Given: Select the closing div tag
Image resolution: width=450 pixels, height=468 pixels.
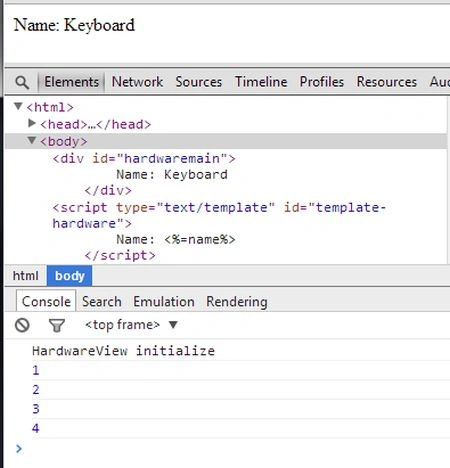Looking at the screenshot, I should tap(108, 191).
